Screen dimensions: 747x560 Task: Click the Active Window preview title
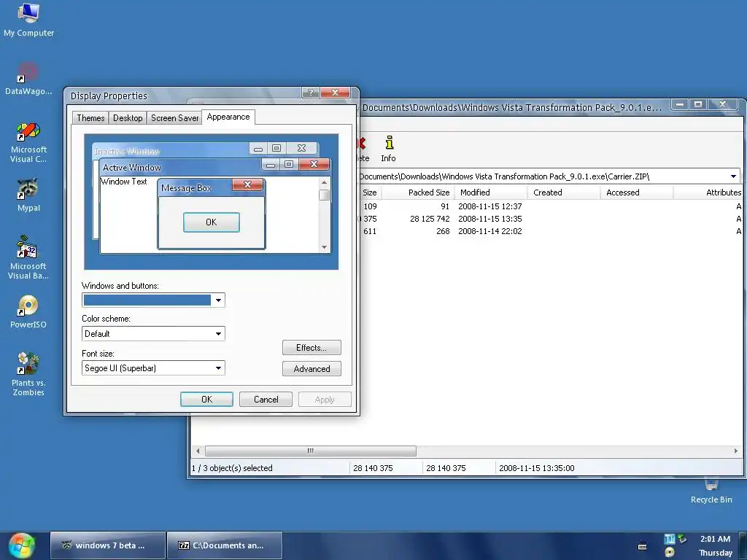[x=132, y=168]
